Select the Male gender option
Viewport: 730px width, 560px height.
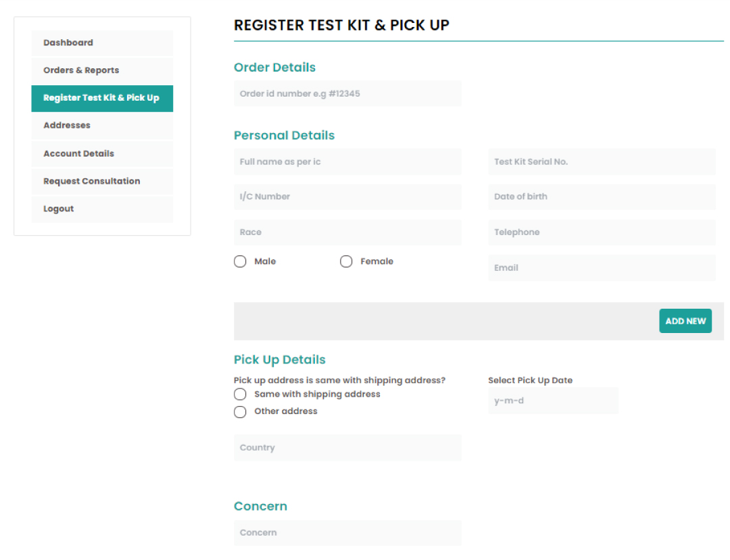(240, 261)
